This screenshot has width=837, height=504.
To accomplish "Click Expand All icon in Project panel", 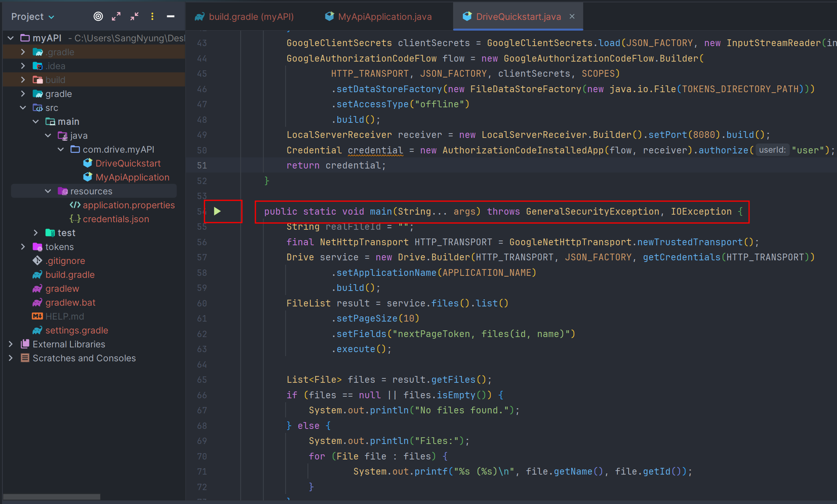I will click(116, 16).
